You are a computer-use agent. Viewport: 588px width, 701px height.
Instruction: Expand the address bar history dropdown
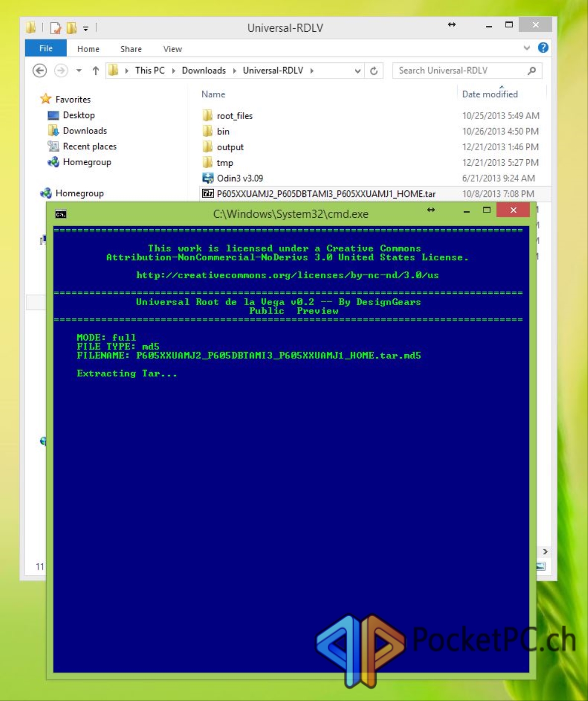pos(357,71)
